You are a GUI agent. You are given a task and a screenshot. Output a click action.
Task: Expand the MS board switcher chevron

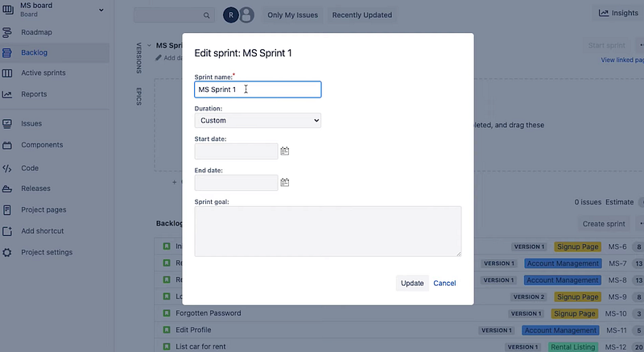(x=101, y=10)
